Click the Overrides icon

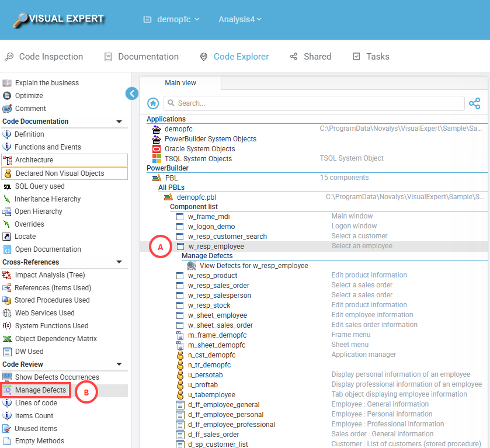pyautogui.click(x=6, y=224)
